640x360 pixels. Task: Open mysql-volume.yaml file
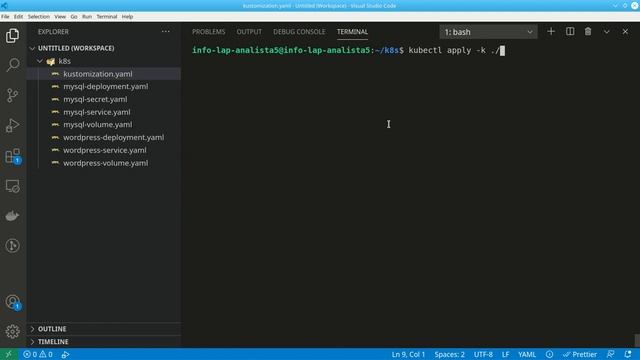[x=98, y=124]
